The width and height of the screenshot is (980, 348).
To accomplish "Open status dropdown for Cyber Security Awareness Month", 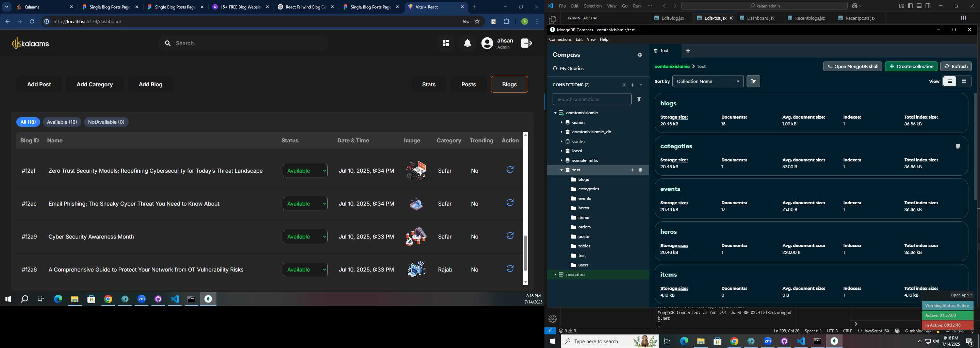I will (305, 237).
